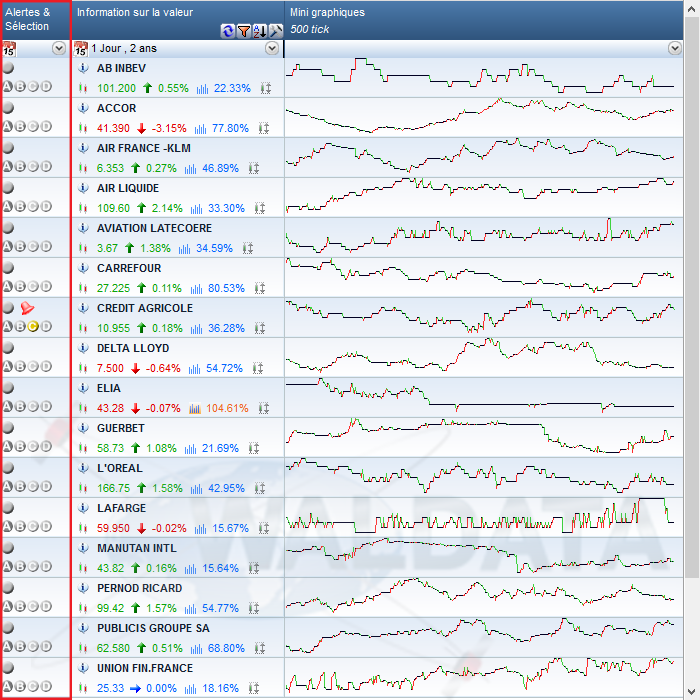Screen dimensions: 700x700
Task: Open the candlestick chart icon for AIR FRANCE -KLM
Action: pyautogui.click(x=83, y=168)
